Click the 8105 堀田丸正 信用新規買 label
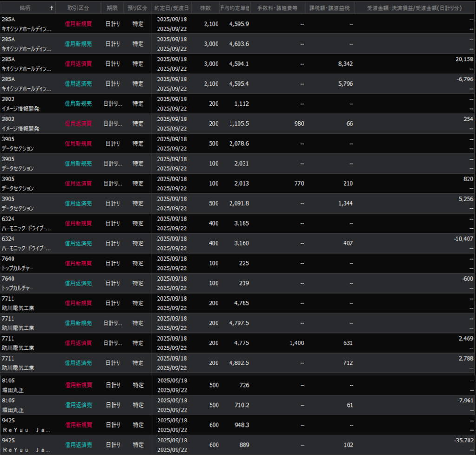The height and width of the screenshot is (455, 476). (78, 385)
